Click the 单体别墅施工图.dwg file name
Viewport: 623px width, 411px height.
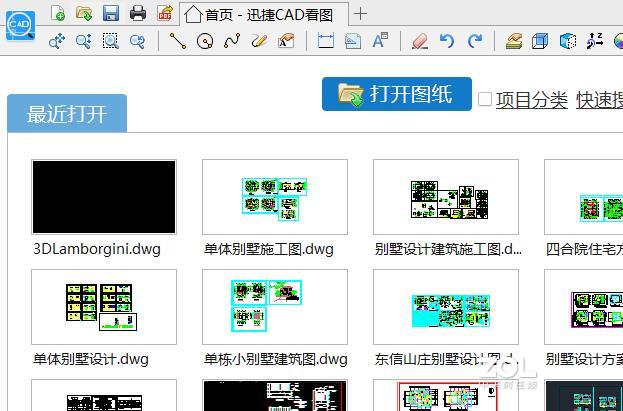pos(269,249)
